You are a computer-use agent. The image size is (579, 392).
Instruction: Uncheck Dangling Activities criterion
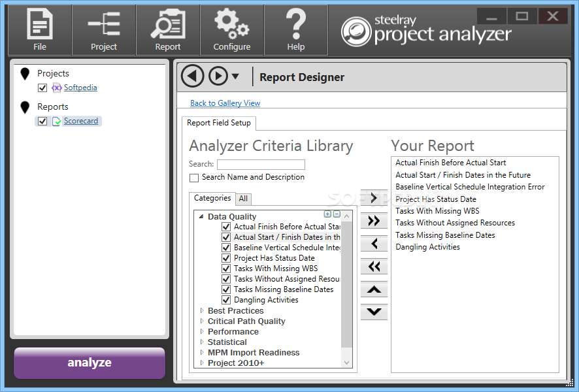[226, 300]
